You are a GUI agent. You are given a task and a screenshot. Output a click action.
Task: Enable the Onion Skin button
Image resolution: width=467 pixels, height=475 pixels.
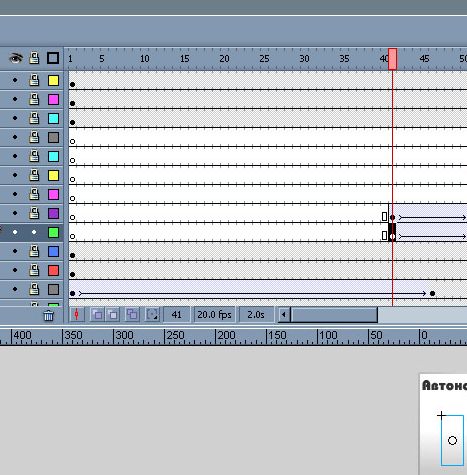click(97, 314)
